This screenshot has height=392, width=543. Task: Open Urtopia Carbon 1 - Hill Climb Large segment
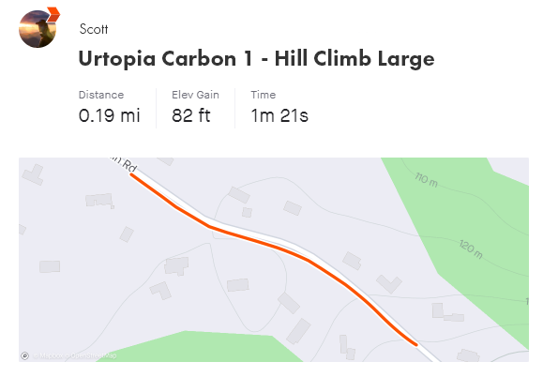point(256,58)
